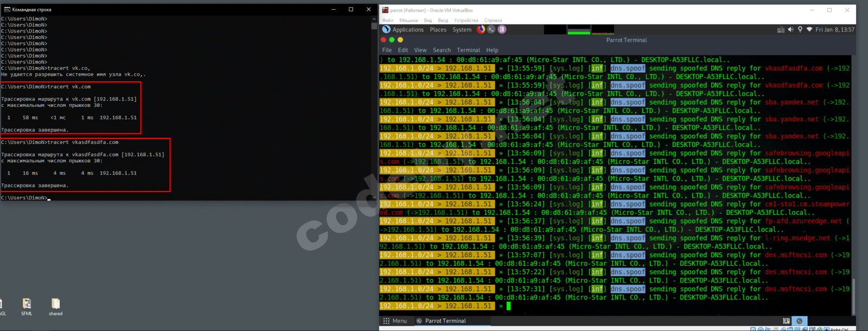
Task: Click the Parrot Terminal vertical scrollbar
Action: coord(853,296)
